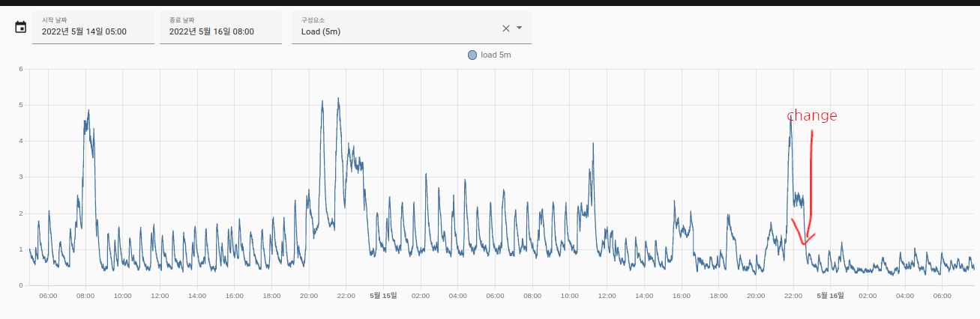Toggle the load 5m legend series
This screenshot has height=319, width=980.
496,55
